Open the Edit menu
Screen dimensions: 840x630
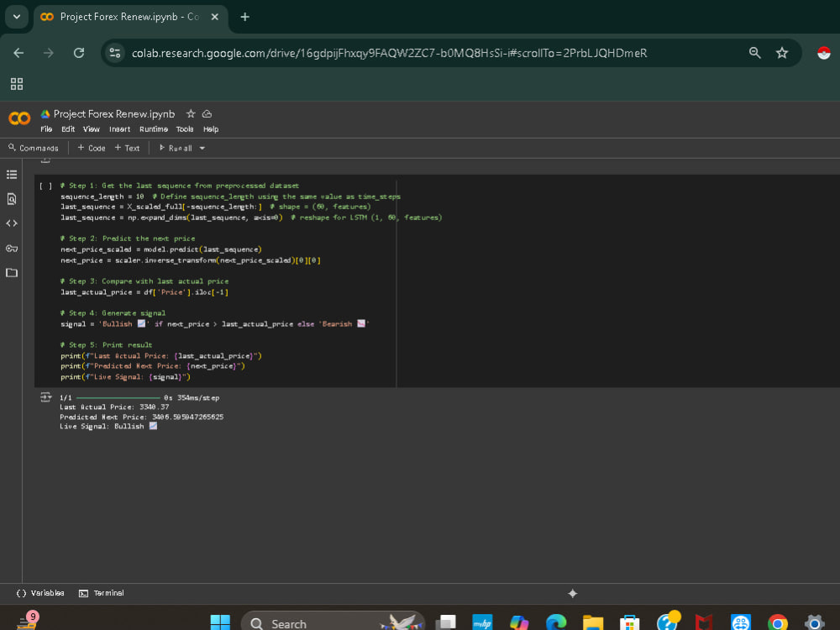[68, 129]
